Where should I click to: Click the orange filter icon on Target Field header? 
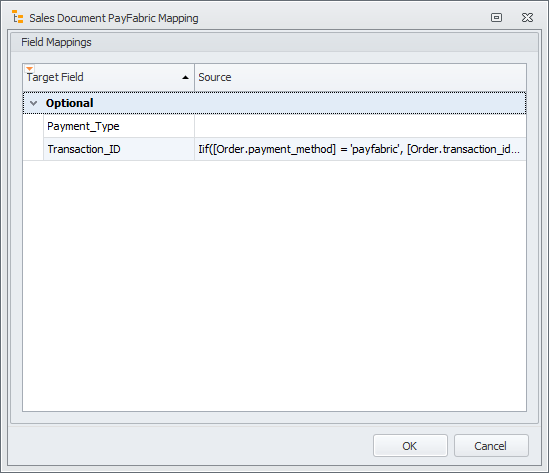[30, 69]
